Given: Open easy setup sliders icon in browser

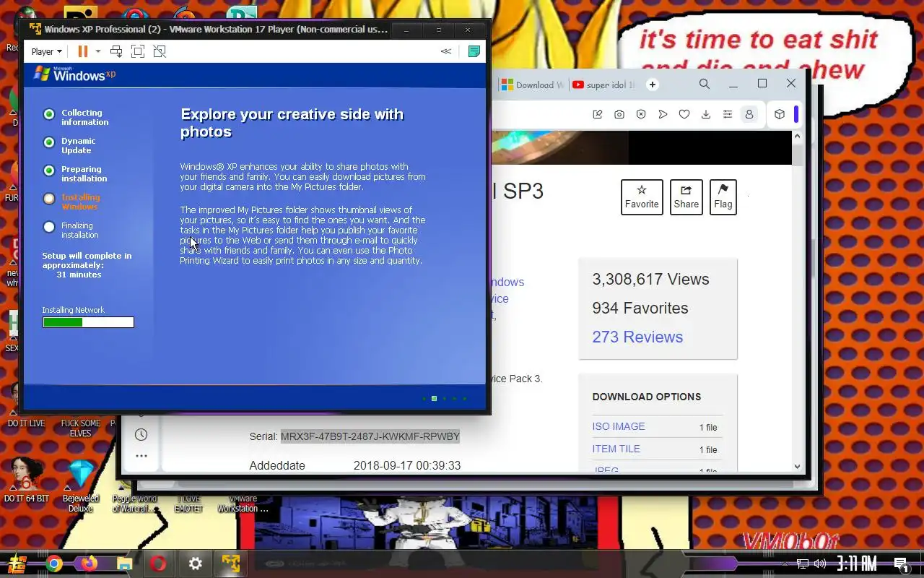Looking at the screenshot, I should pyautogui.click(x=728, y=114).
